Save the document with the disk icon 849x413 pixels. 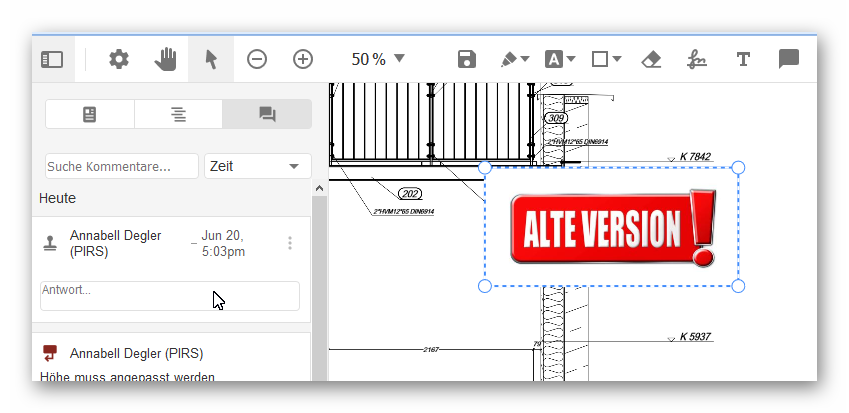(466, 60)
